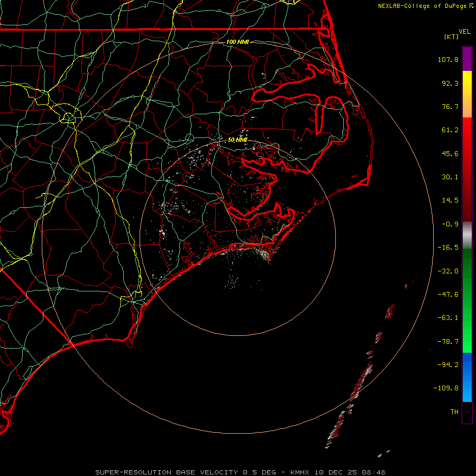Click the 76.7 velocity scale value

click(450, 106)
